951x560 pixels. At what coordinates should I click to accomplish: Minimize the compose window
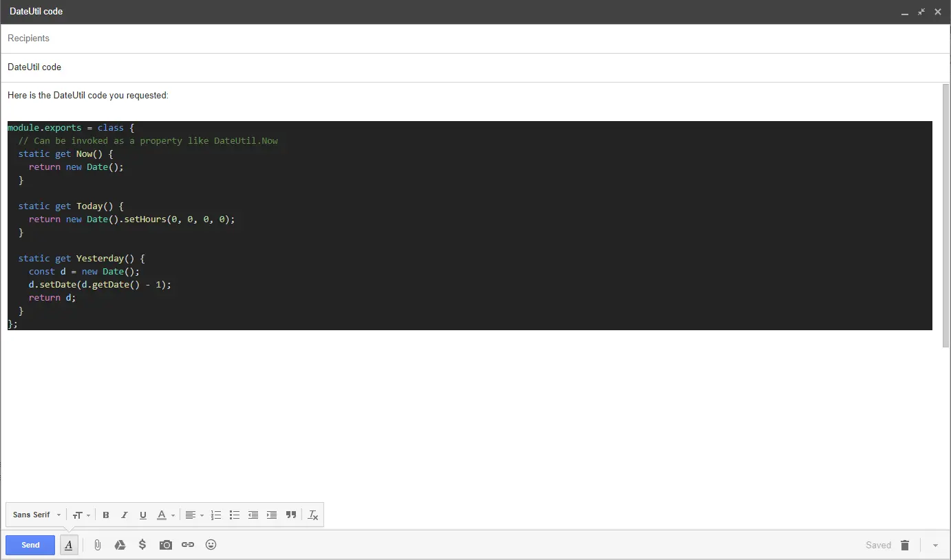click(x=905, y=12)
